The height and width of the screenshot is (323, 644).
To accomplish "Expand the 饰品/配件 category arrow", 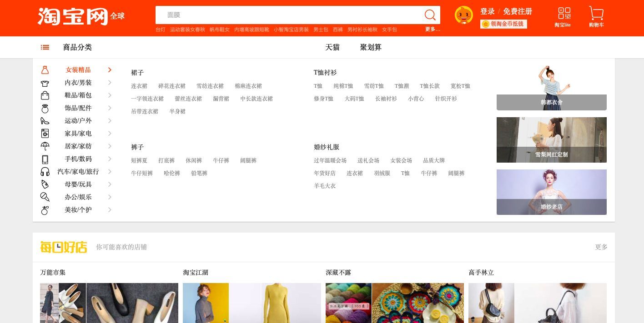I will click(110, 108).
